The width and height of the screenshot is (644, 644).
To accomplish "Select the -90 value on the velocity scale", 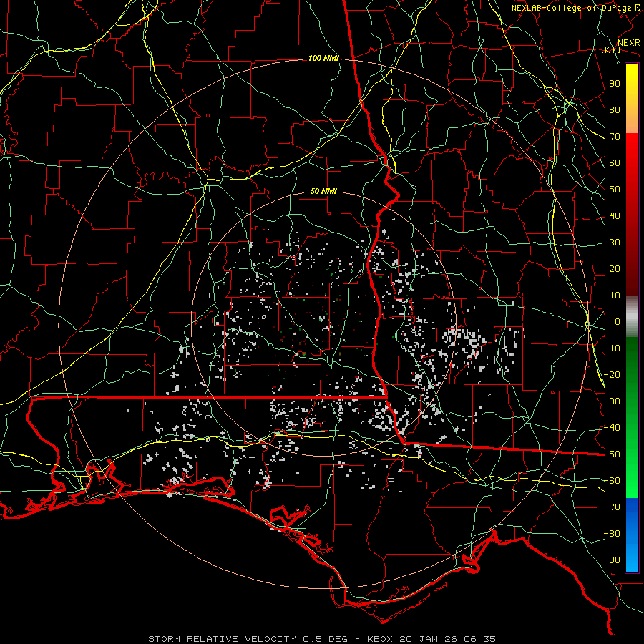I will [x=612, y=560].
